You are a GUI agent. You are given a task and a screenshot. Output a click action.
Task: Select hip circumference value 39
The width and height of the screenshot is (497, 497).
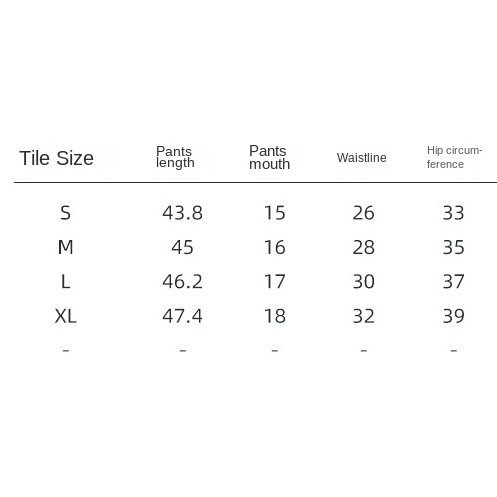453,316
